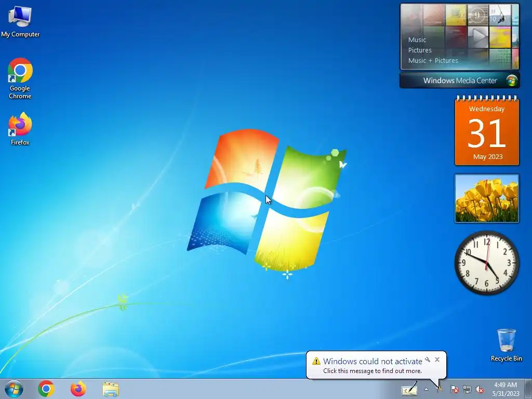The image size is (532, 399).
Task: Click the activation balloon warning icon
Action: point(316,361)
